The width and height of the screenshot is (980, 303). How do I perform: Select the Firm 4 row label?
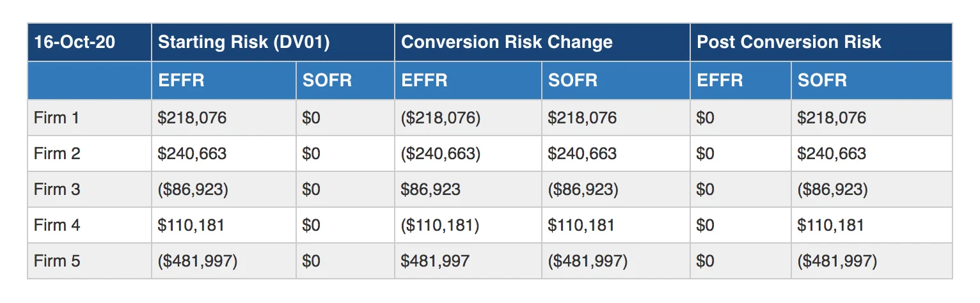pos(57,225)
